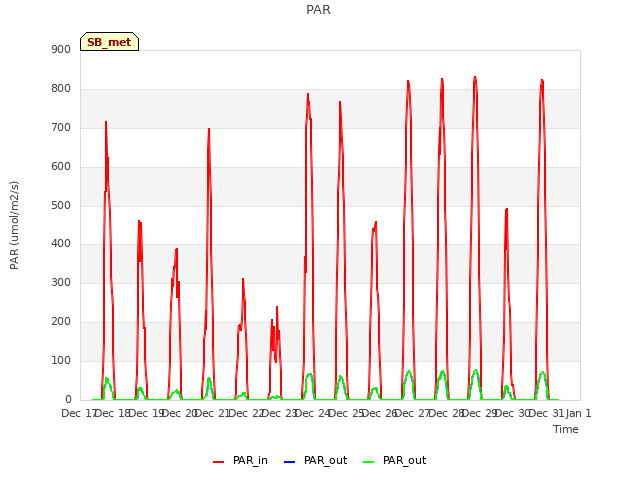
Task: Click y-axis tick label 200
Action: click(61, 322)
